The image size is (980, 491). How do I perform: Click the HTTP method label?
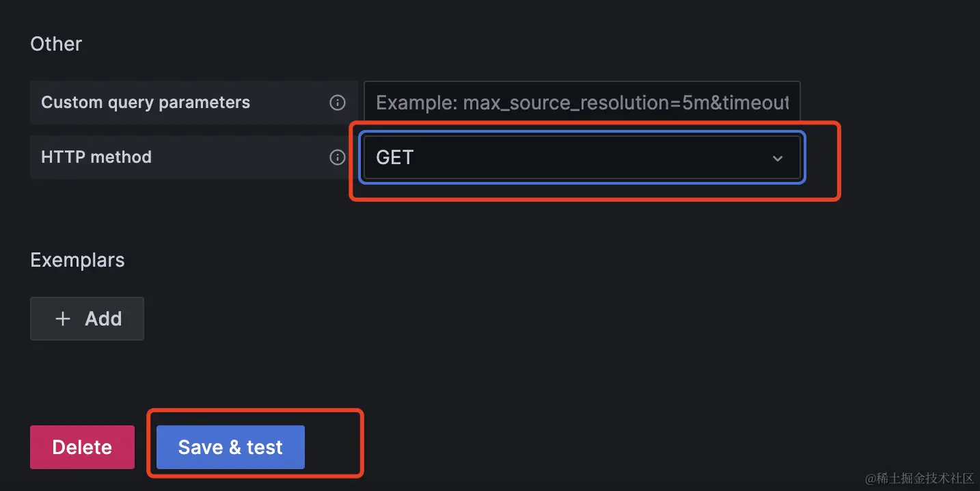96,157
